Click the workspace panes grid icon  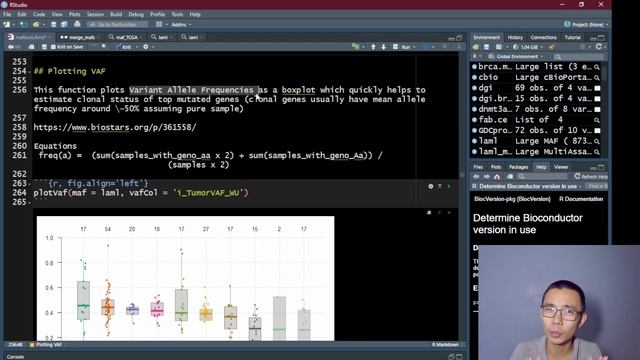click(x=159, y=24)
